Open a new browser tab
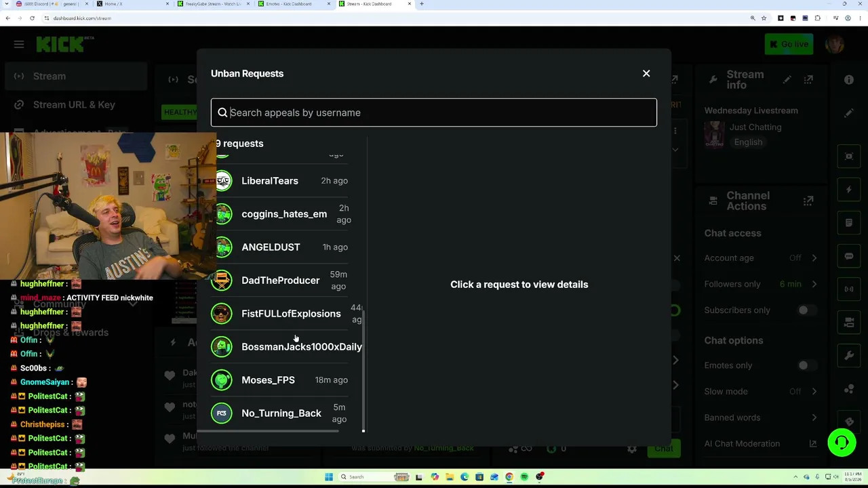 coord(422,4)
